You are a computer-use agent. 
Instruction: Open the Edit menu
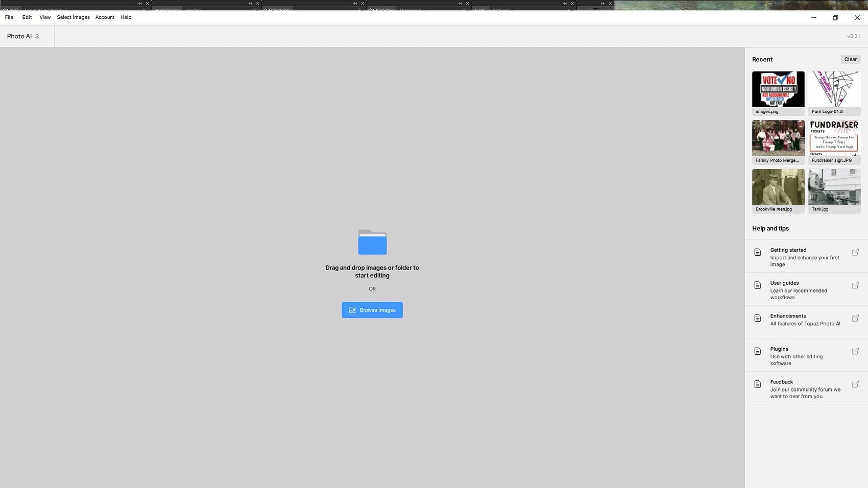click(x=27, y=17)
